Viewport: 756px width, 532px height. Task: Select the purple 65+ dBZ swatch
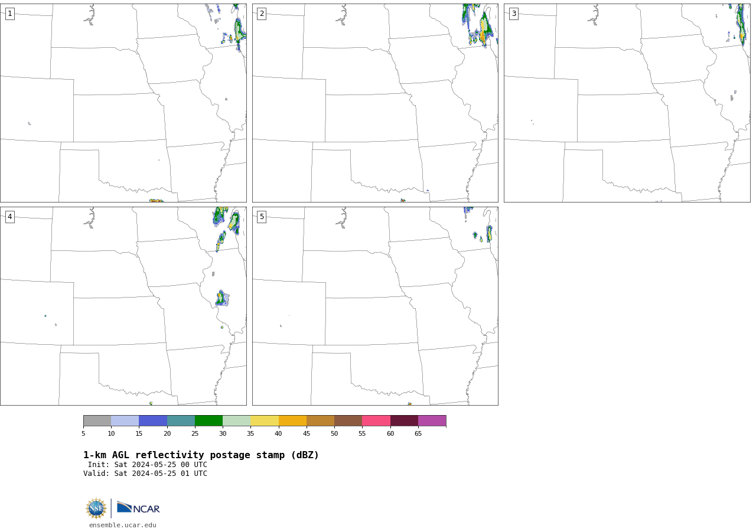[432, 420]
